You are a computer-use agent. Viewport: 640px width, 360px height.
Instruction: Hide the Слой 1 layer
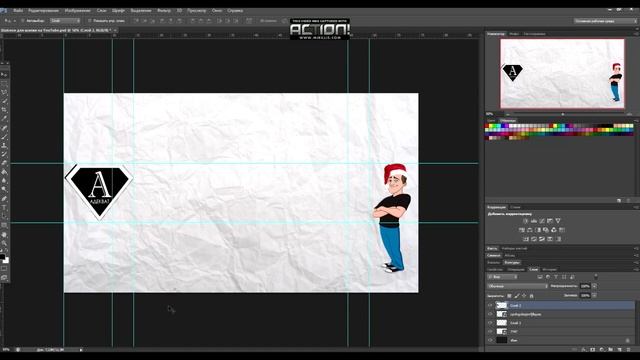(x=490, y=323)
